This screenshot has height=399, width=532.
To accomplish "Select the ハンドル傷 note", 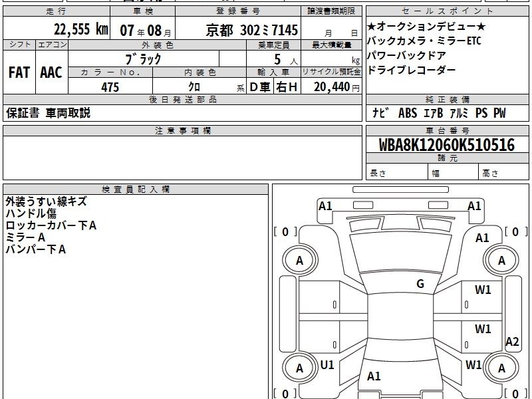I will click(31, 213).
